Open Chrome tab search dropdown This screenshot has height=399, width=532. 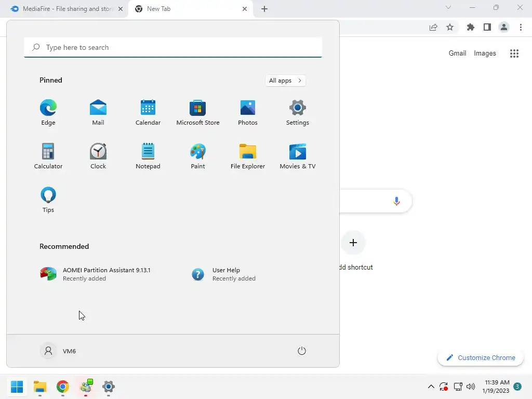448,7
